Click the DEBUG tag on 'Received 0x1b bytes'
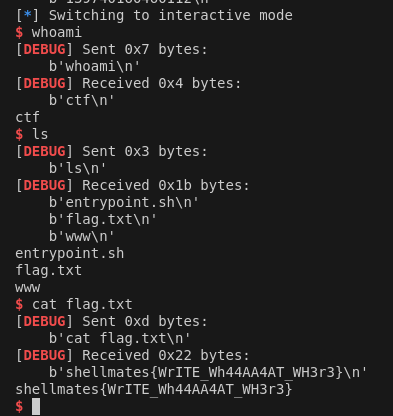The image size is (393, 416). pyautogui.click(x=44, y=185)
